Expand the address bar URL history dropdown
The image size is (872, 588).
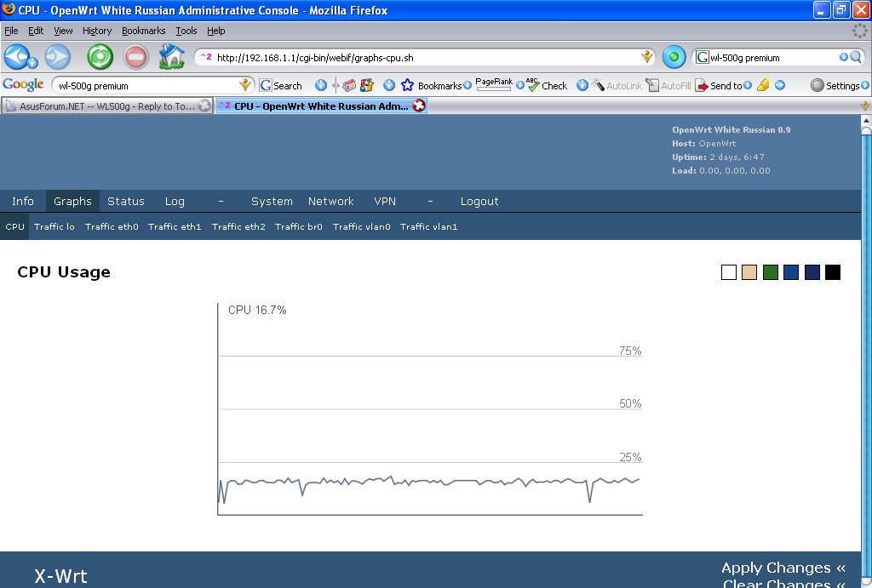tap(647, 58)
